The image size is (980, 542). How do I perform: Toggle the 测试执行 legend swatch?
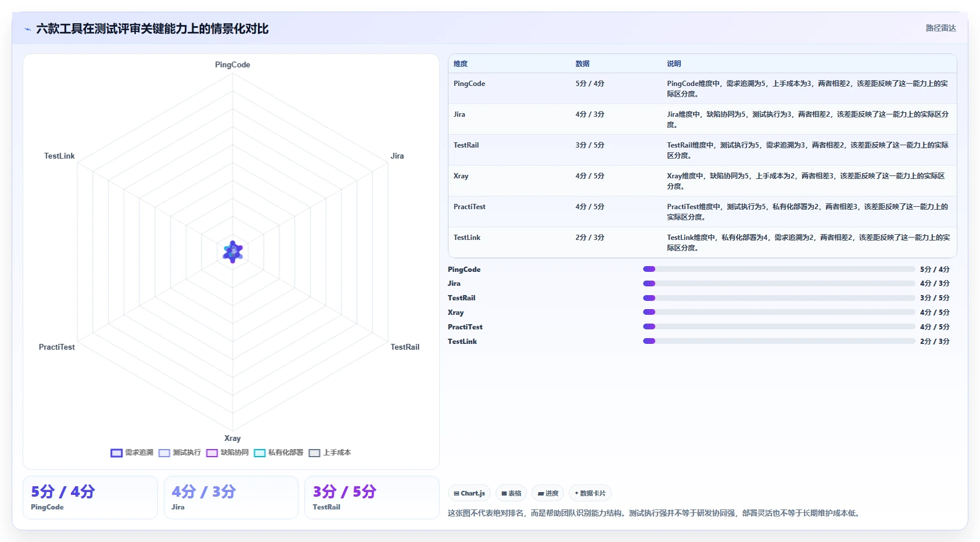coord(164,453)
